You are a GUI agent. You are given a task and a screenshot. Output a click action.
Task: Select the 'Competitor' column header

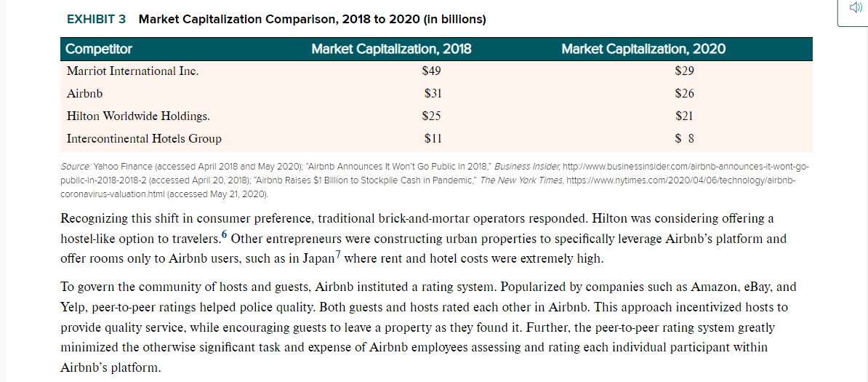[99, 49]
